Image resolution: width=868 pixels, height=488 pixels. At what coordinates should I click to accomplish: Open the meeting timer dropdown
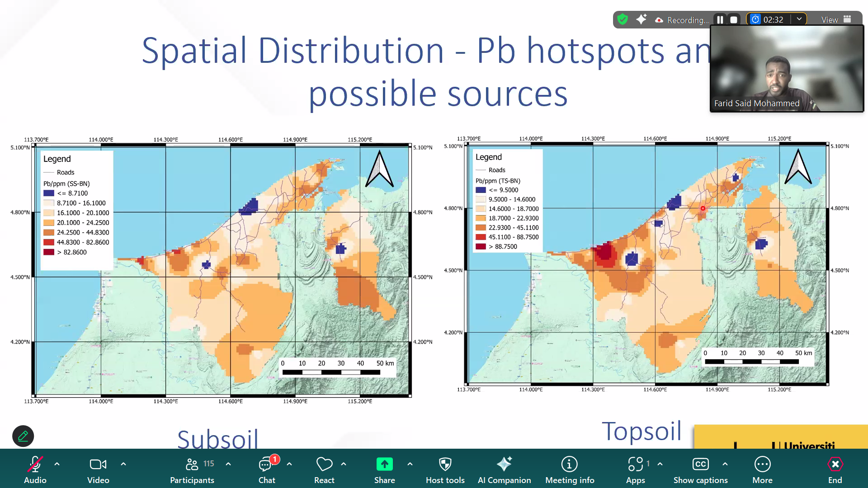(799, 19)
